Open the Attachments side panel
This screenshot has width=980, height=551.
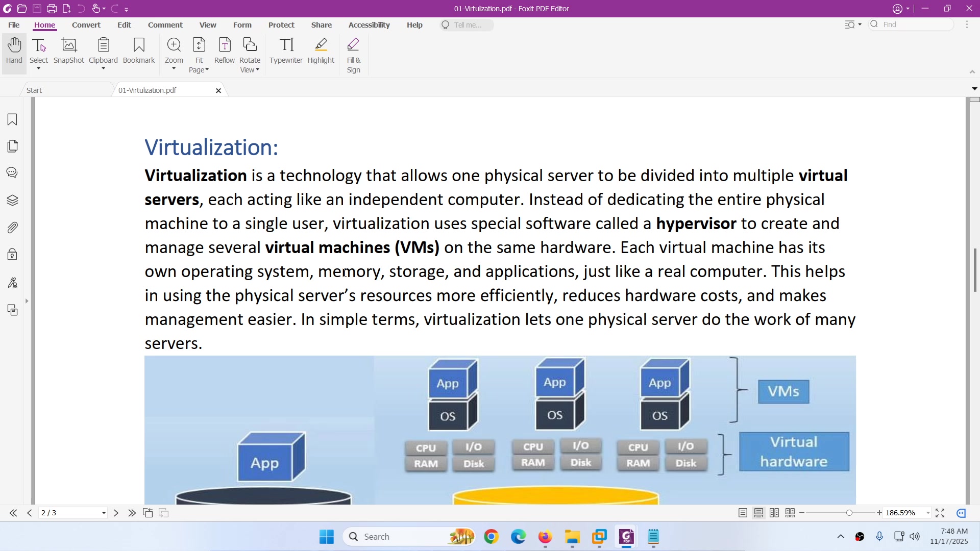(12, 228)
